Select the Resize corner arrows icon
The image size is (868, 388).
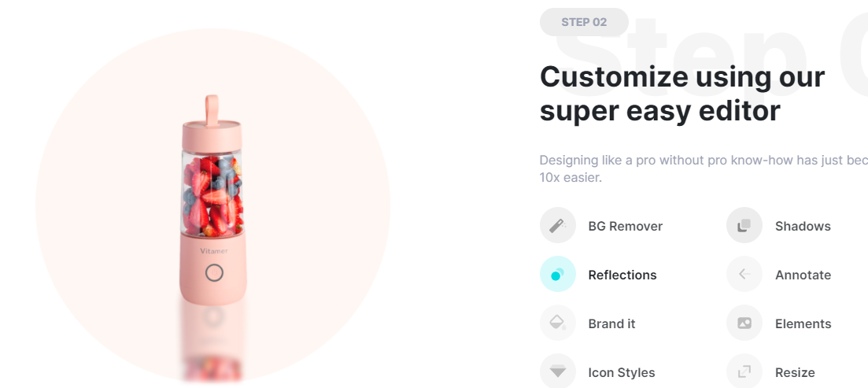click(x=744, y=371)
